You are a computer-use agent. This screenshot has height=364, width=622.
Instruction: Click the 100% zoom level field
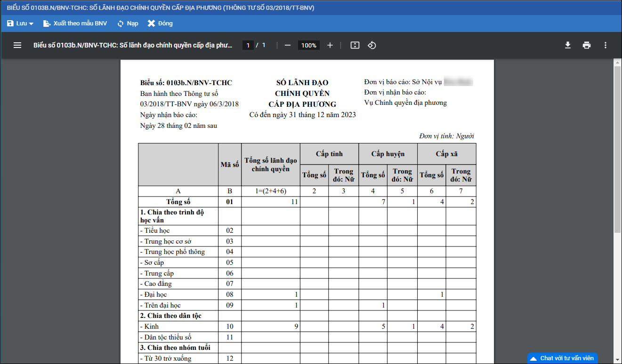tap(309, 45)
